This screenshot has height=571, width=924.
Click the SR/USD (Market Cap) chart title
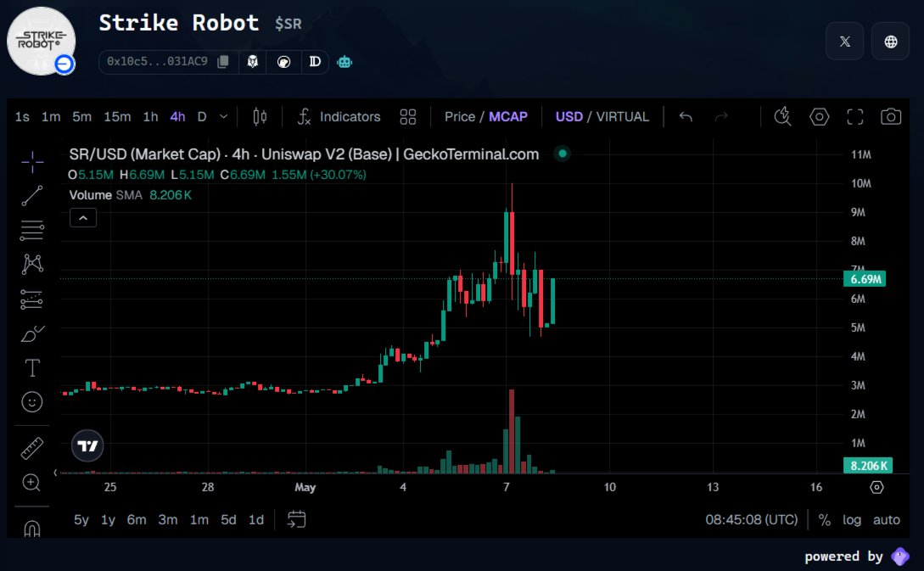click(304, 154)
